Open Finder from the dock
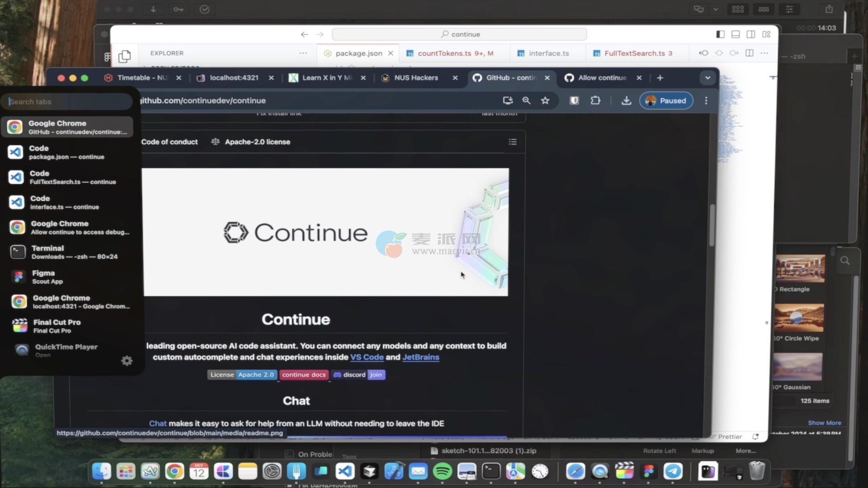Screen dimensions: 868x488 coord(102,472)
